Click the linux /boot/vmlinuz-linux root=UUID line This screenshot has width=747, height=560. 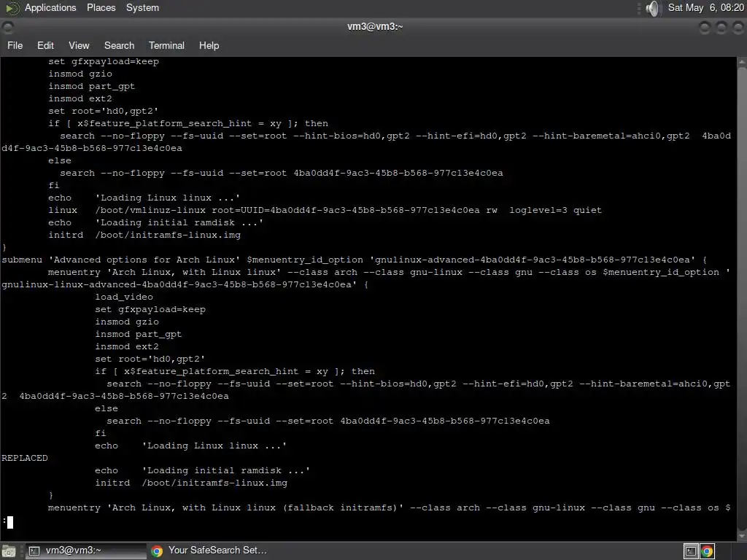pos(325,210)
